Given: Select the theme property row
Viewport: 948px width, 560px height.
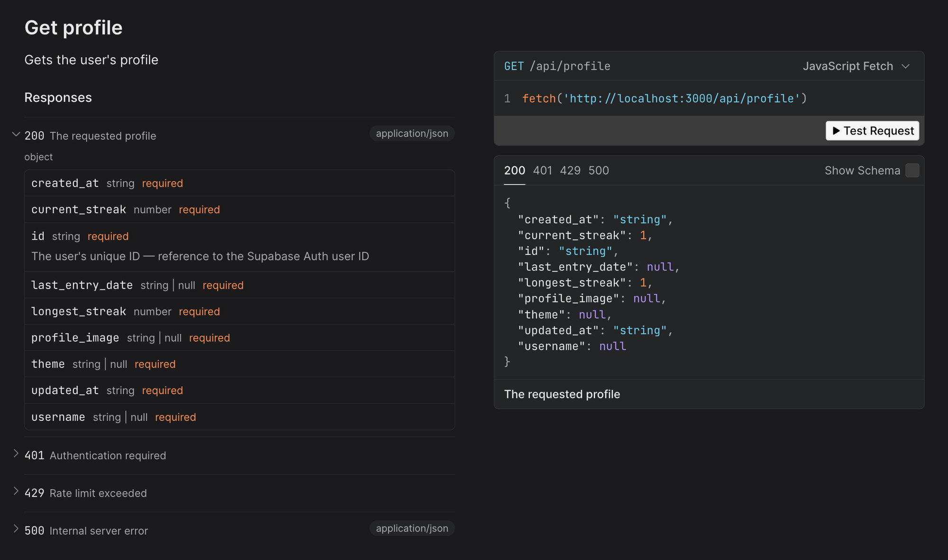Looking at the screenshot, I should click(239, 364).
